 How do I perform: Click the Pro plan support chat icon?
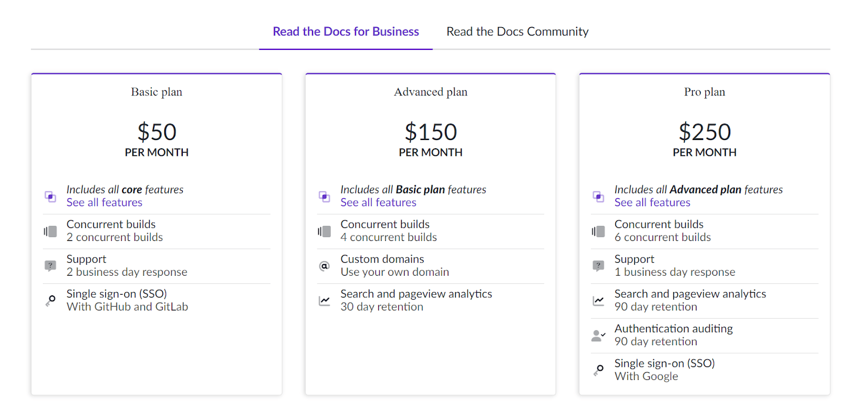[x=598, y=266]
